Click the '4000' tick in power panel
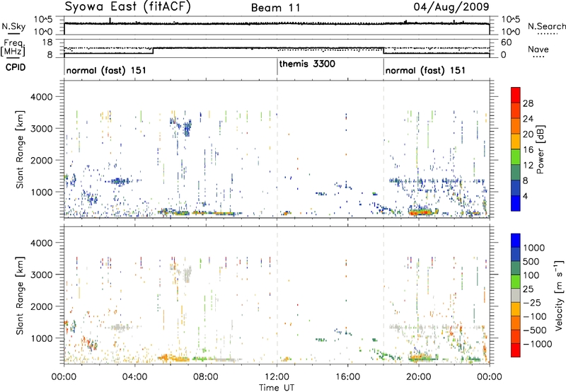This screenshot has height=392, width=566. [41, 97]
